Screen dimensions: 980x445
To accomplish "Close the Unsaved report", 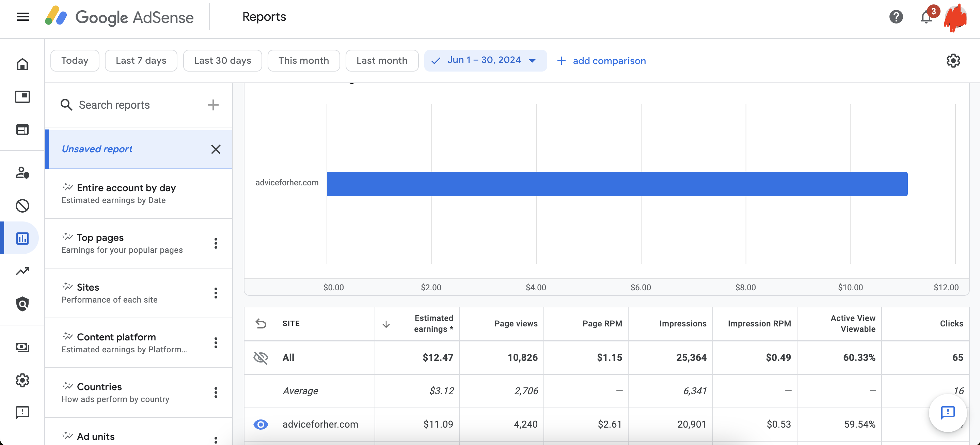I will coord(216,149).
